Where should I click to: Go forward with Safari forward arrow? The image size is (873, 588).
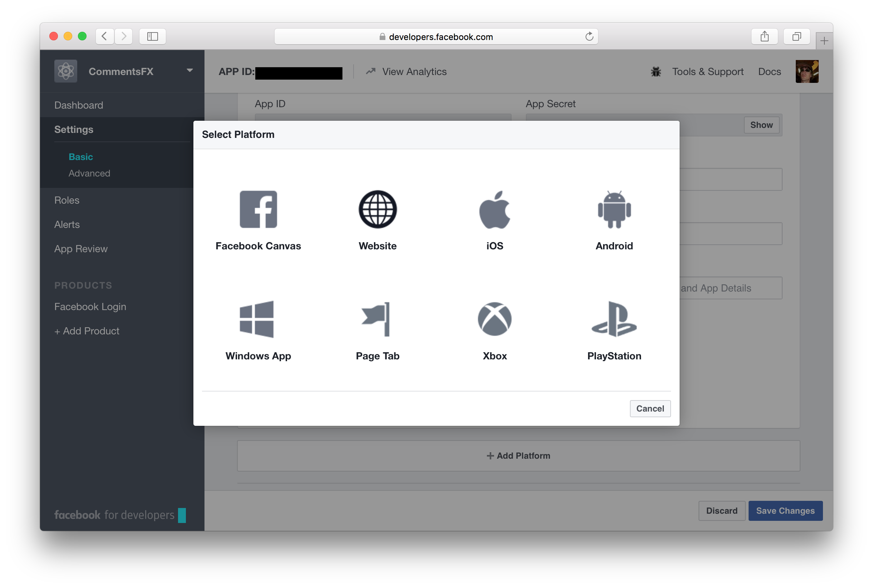tap(123, 36)
